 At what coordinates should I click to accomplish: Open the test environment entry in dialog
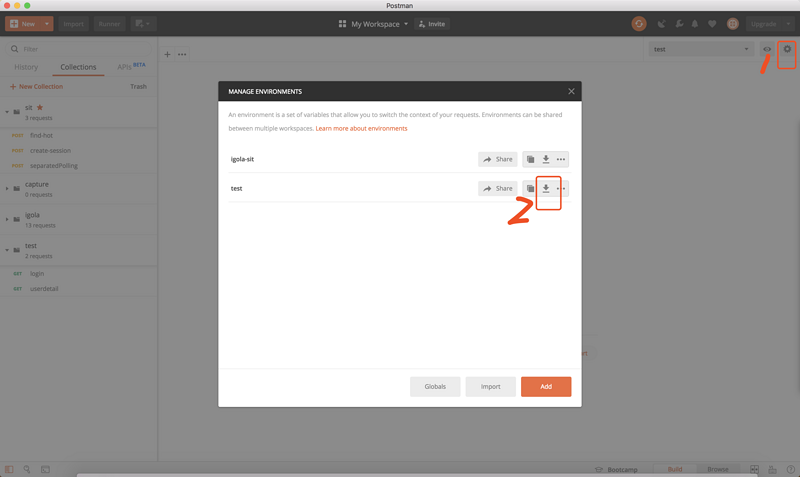[236, 188]
